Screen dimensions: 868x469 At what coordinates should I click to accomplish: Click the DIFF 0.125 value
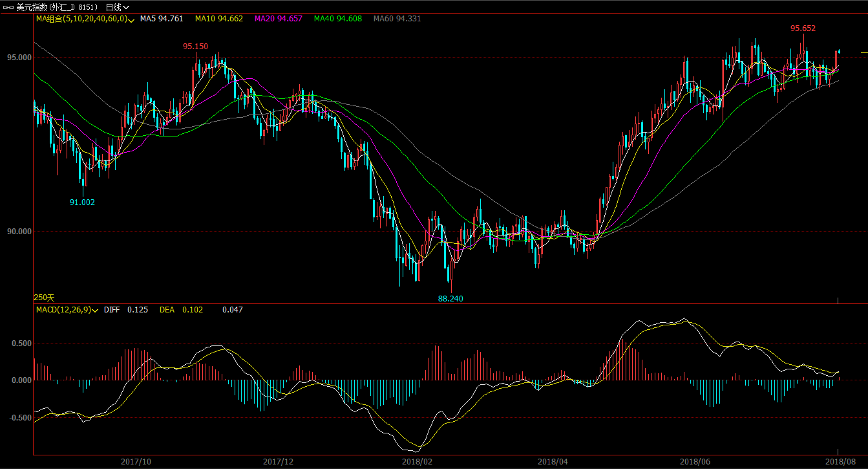click(126, 310)
